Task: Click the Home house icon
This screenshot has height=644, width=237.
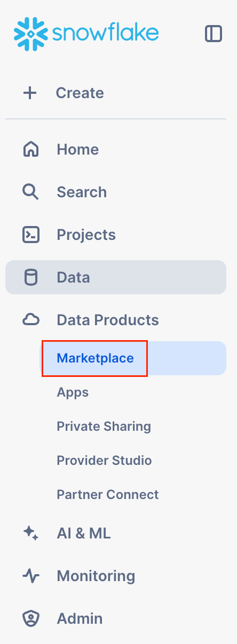Action: (x=30, y=149)
